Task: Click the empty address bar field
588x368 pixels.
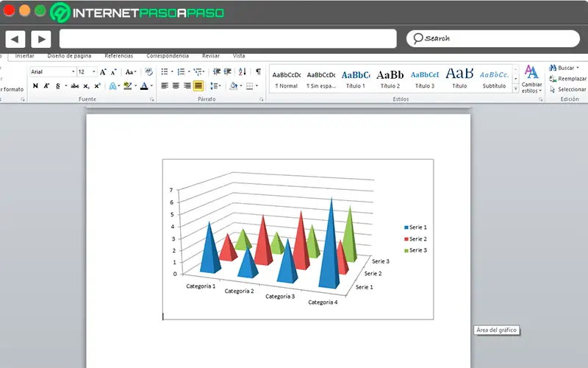Action: click(x=228, y=39)
